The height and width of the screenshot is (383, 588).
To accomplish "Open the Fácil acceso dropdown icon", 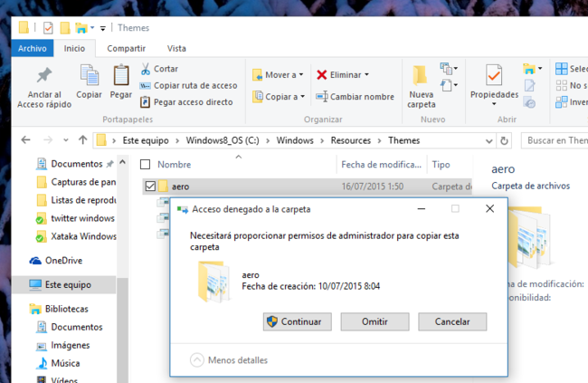I will [449, 86].
